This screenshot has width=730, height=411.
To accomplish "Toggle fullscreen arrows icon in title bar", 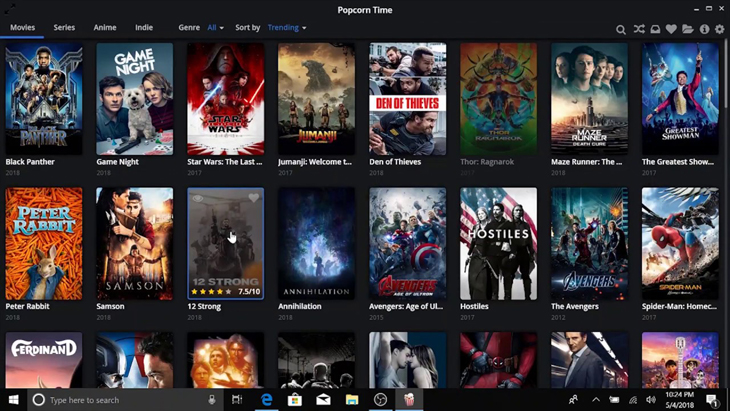I will [10, 7].
